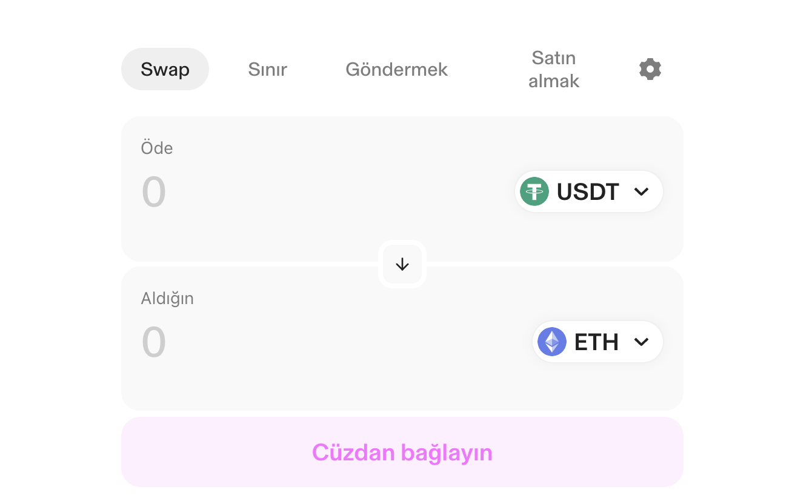The width and height of the screenshot is (812, 504).
Task: Click the Ethereum token logo
Action: point(552,342)
